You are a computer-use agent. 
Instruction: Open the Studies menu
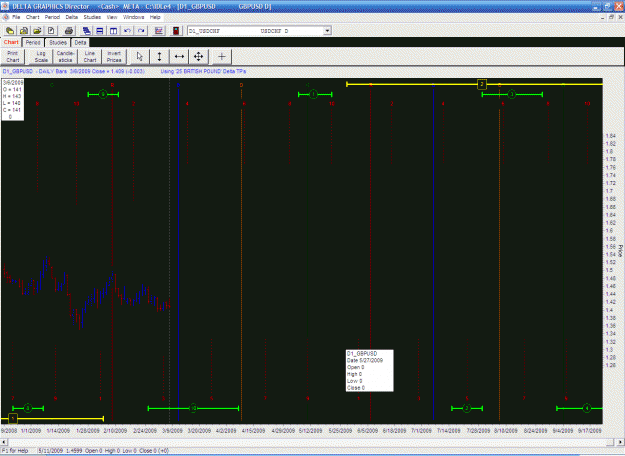(92, 17)
